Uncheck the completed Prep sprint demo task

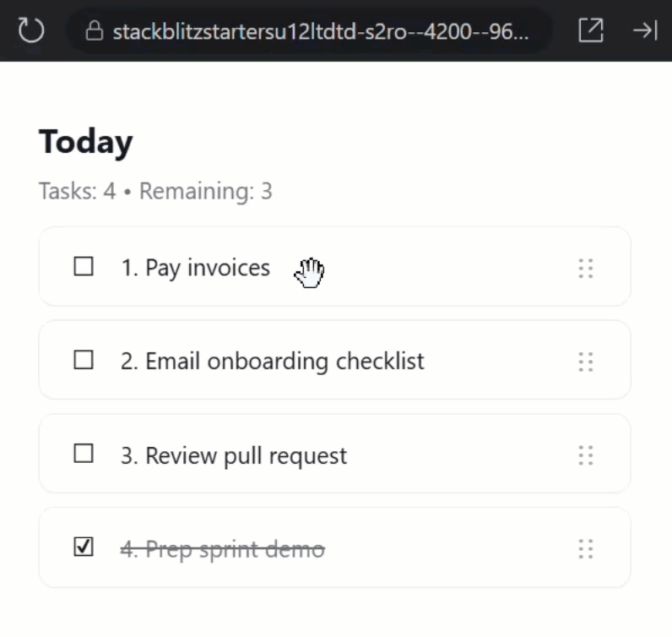(x=84, y=547)
